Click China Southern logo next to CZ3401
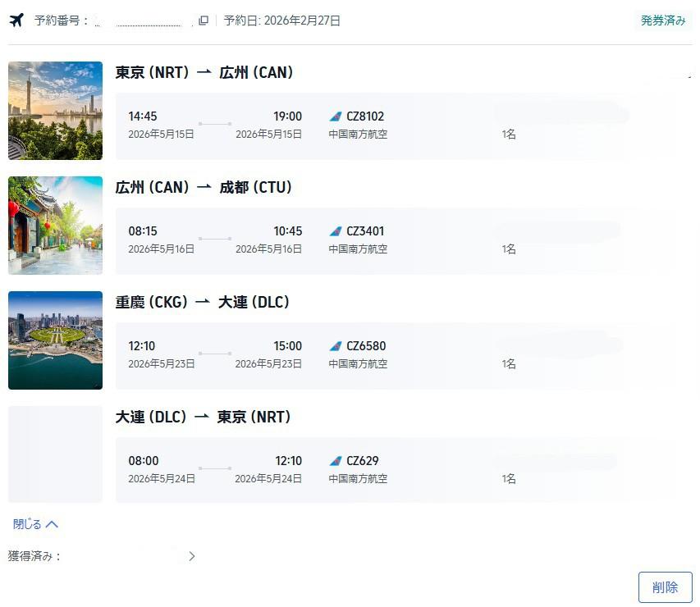This screenshot has height=607, width=700. (336, 231)
